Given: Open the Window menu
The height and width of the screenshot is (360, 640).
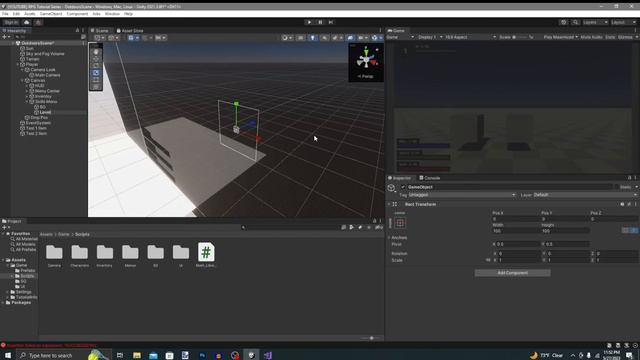Looking at the screenshot, I should click(112, 14).
